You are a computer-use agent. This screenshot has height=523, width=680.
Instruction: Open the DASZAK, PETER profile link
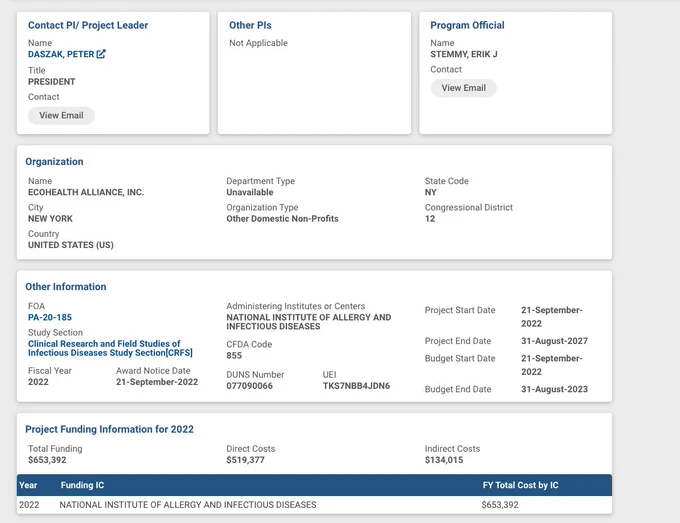pos(61,54)
